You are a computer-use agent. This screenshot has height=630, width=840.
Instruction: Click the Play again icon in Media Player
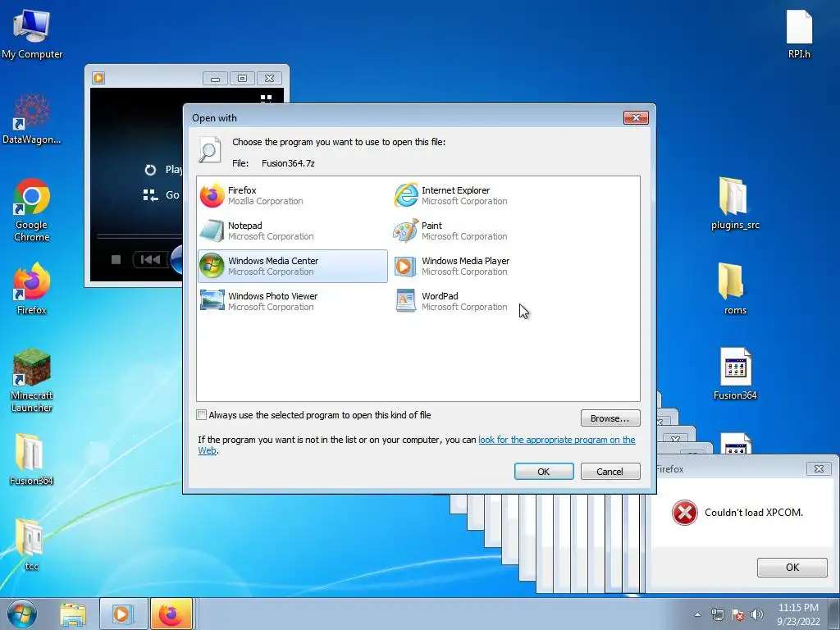(150, 170)
